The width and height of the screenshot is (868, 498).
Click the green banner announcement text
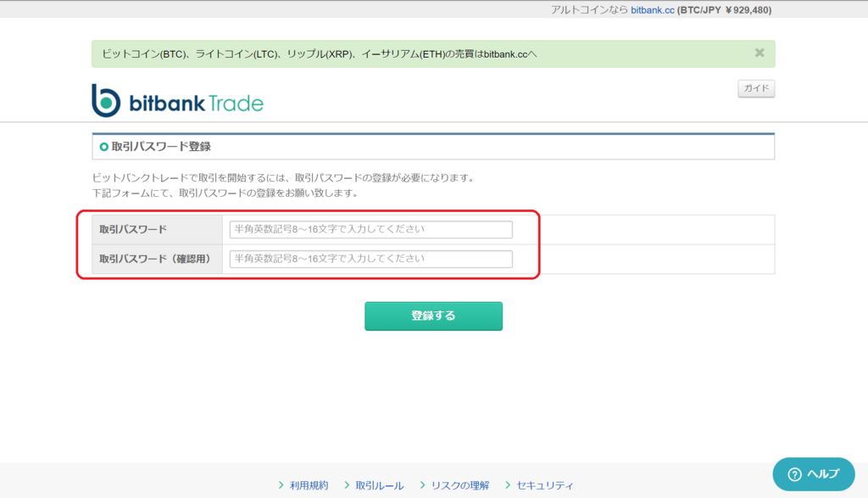[319, 54]
